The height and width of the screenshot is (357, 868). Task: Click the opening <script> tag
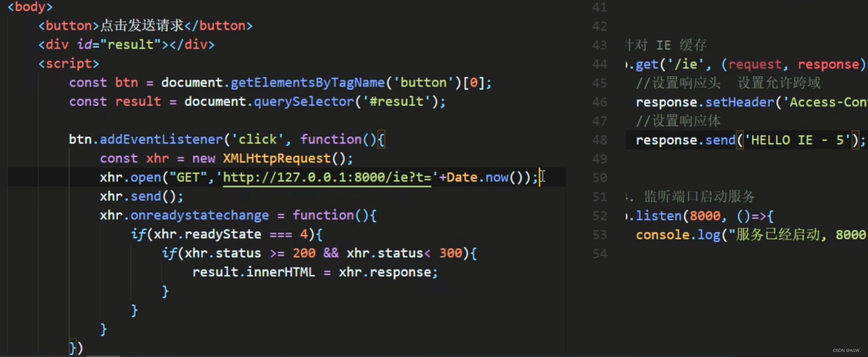pos(69,64)
